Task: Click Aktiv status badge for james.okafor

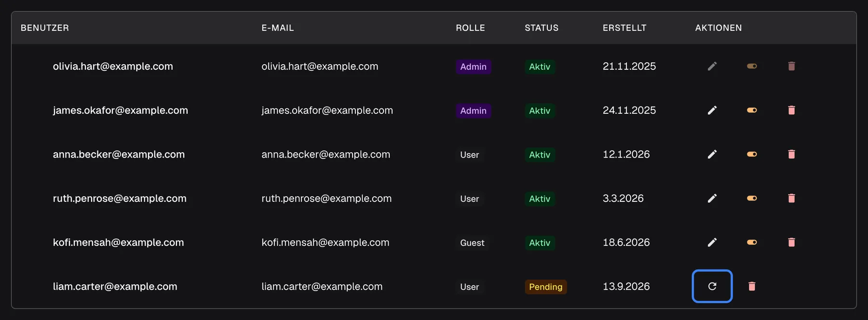Action: pyautogui.click(x=540, y=111)
